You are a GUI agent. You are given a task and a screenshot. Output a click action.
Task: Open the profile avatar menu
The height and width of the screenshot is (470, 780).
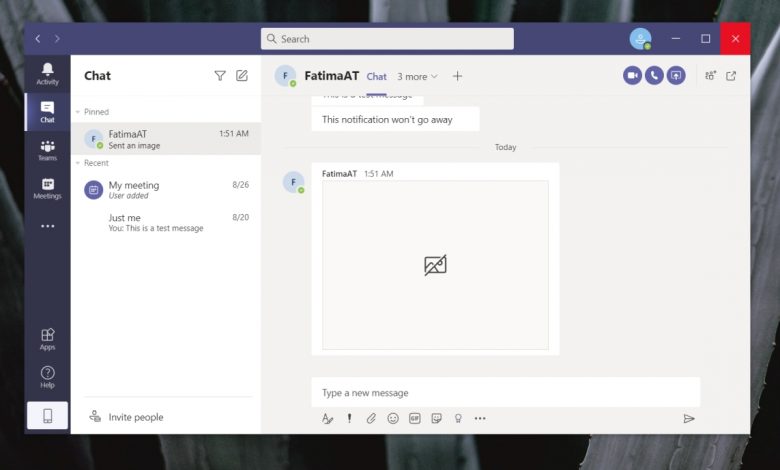(x=640, y=39)
